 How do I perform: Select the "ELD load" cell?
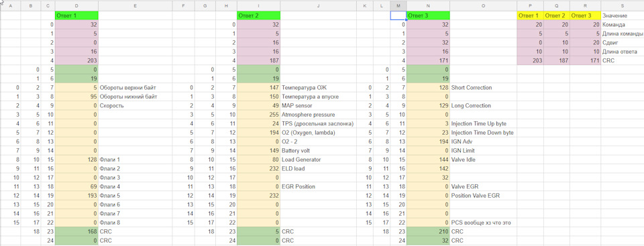[319, 168]
